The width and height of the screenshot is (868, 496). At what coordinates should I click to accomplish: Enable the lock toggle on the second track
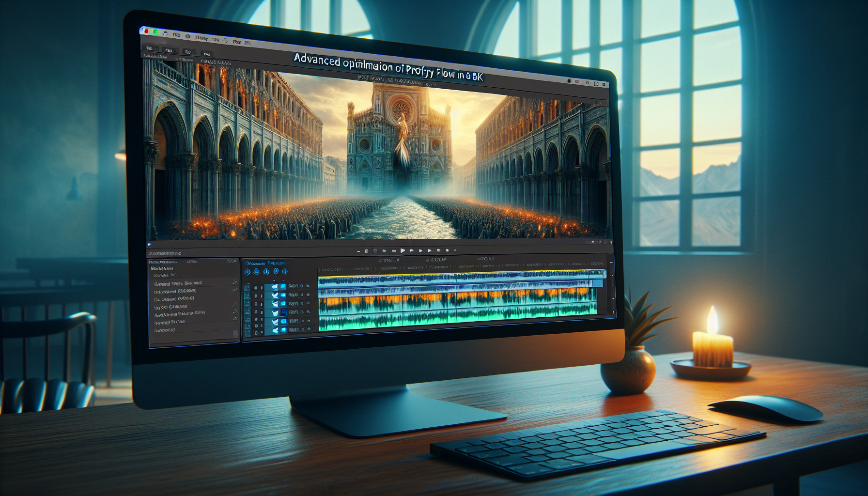[x=308, y=295]
